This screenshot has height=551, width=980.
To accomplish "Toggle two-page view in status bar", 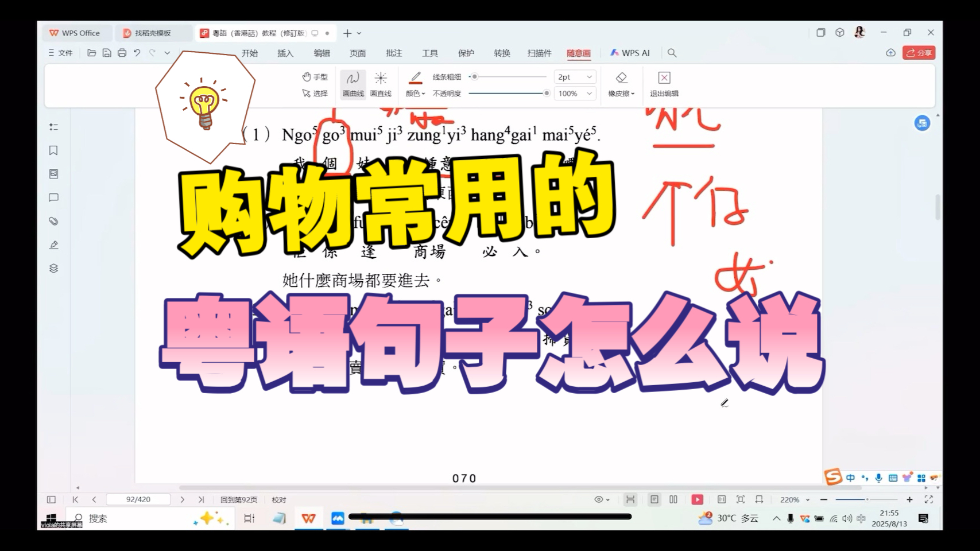I will (673, 500).
